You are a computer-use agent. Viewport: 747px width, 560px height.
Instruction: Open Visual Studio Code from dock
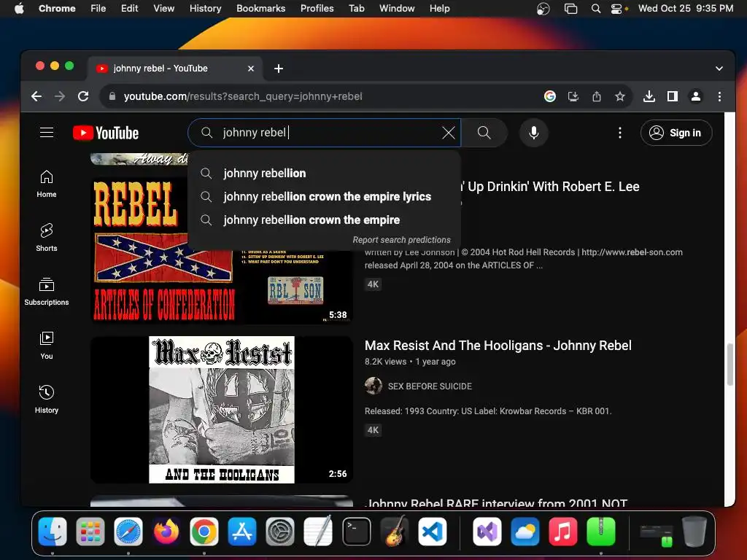433,532
